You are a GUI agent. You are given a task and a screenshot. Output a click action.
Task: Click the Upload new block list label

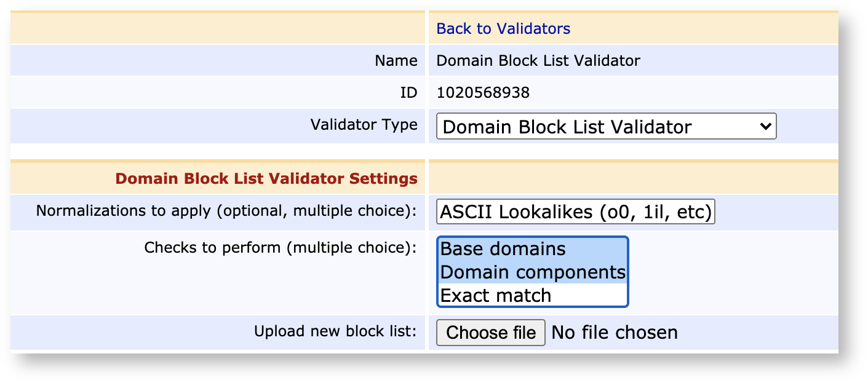coord(335,331)
